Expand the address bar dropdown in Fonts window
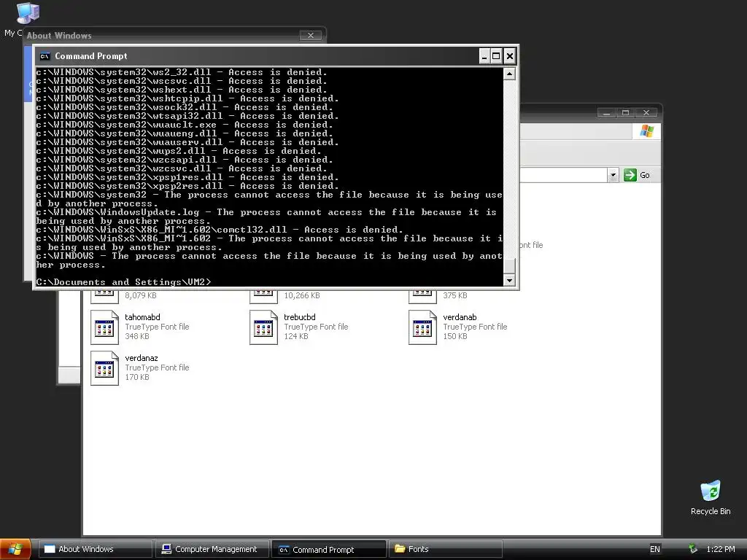747x560 pixels. [x=613, y=175]
